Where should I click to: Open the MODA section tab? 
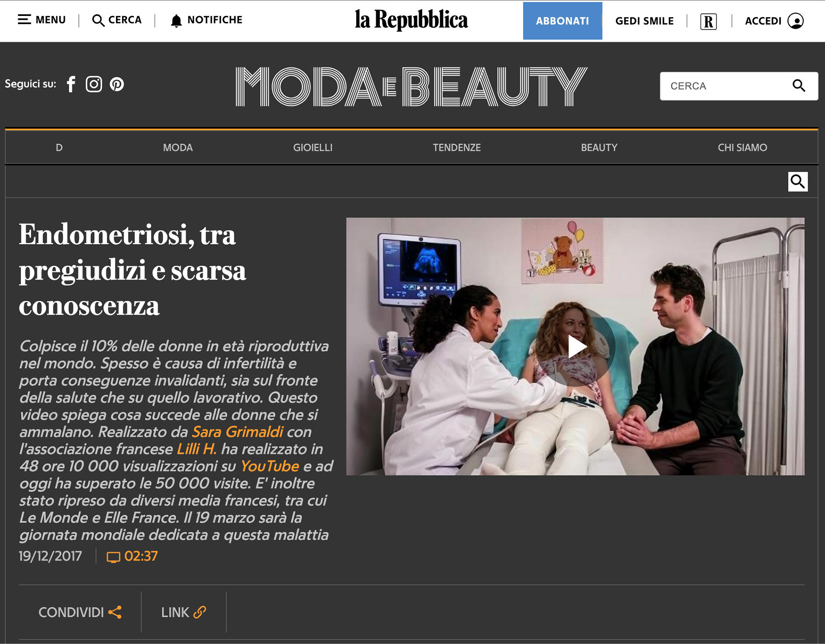177,148
